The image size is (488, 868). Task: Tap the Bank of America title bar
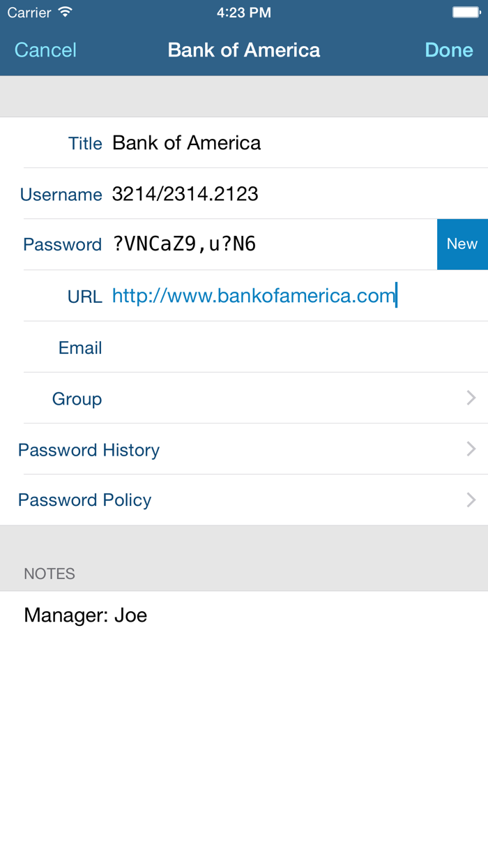tap(243, 50)
